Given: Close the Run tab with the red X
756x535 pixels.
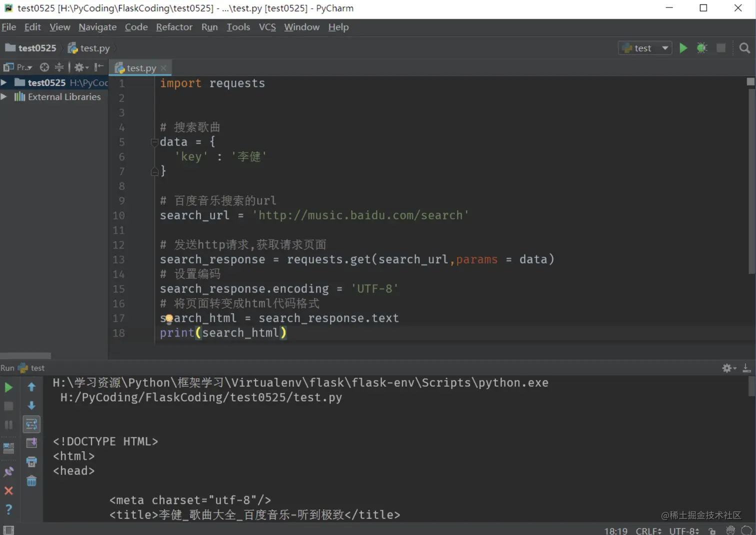Looking at the screenshot, I should (8, 491).
